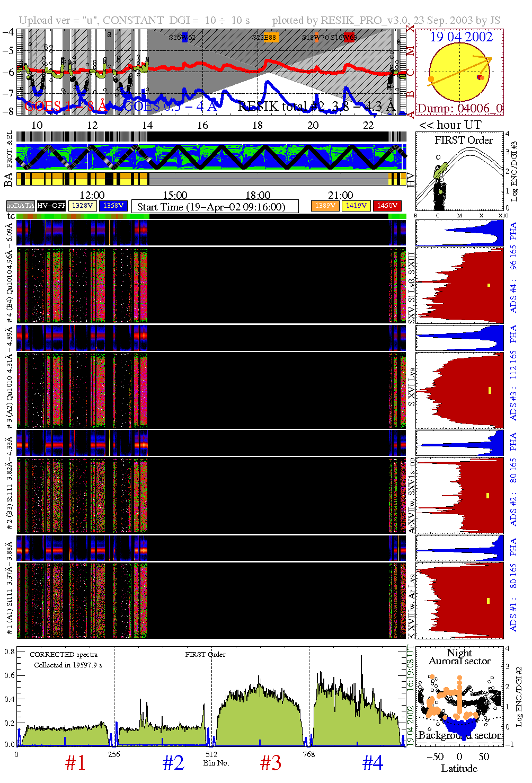Select the 1328V voltage legend swatch
The width and height of the screenshot is (532, 783).
coord(82,206)
